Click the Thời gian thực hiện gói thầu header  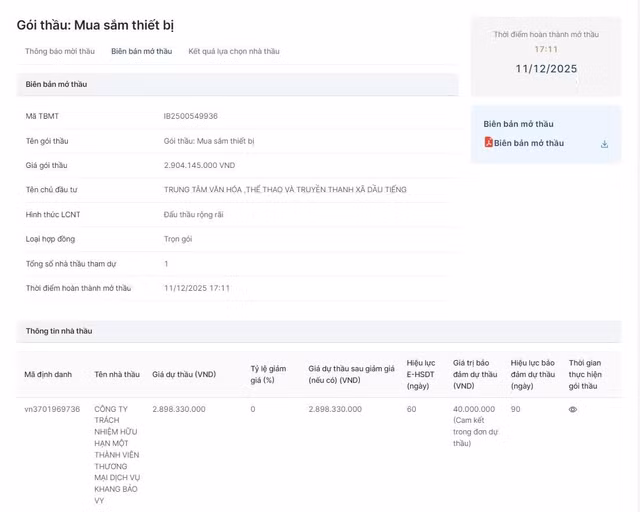click(583, 374)
